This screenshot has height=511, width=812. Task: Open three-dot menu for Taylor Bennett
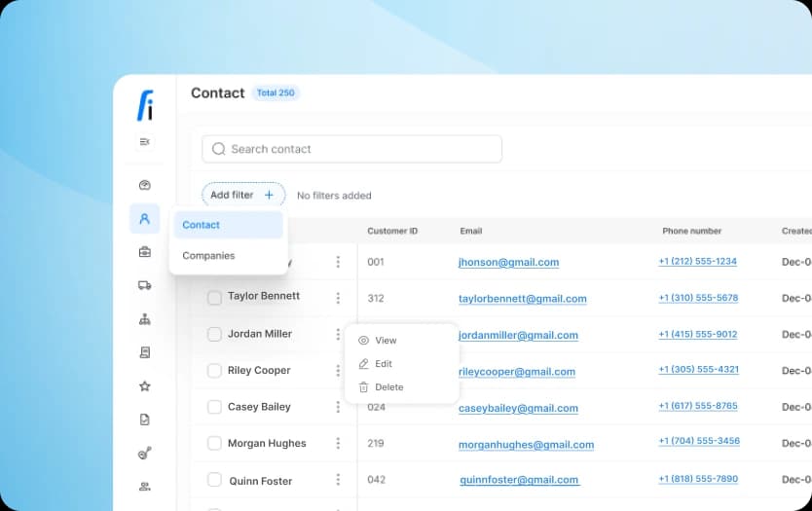point(338,298)
